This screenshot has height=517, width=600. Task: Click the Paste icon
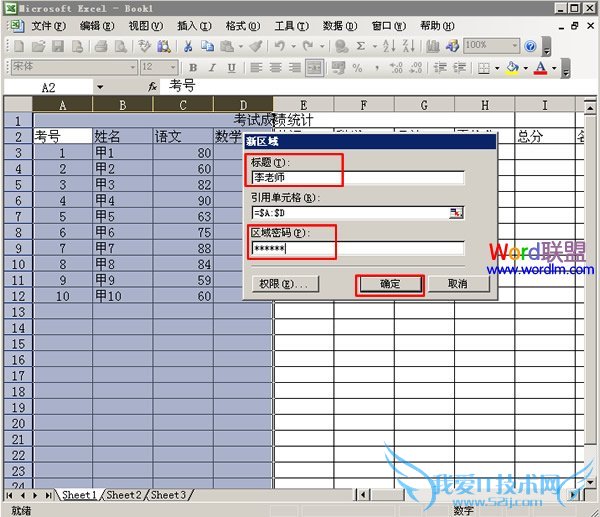227,46
